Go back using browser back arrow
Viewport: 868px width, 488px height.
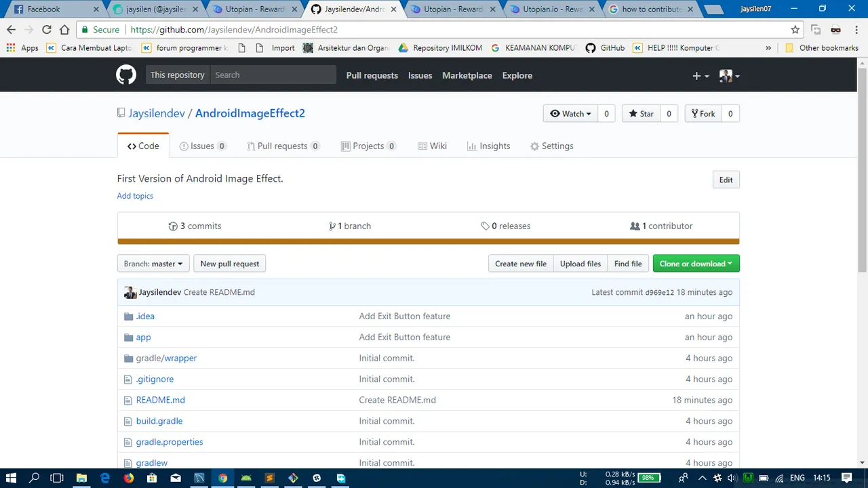11,30
